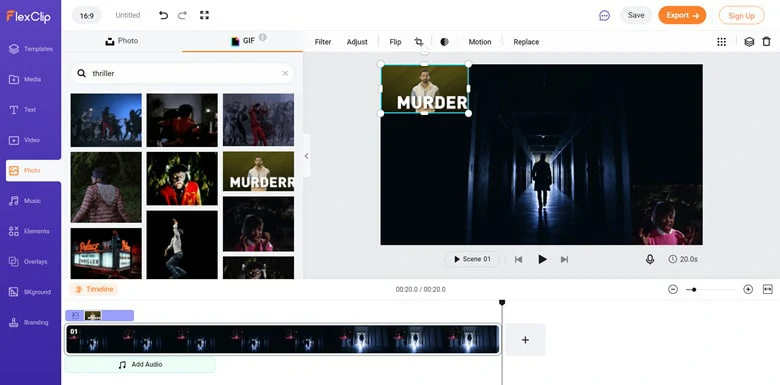Click the timeline playhead marker
The width and height of the screenshot is (780, 385).
(x=502, y=302)
